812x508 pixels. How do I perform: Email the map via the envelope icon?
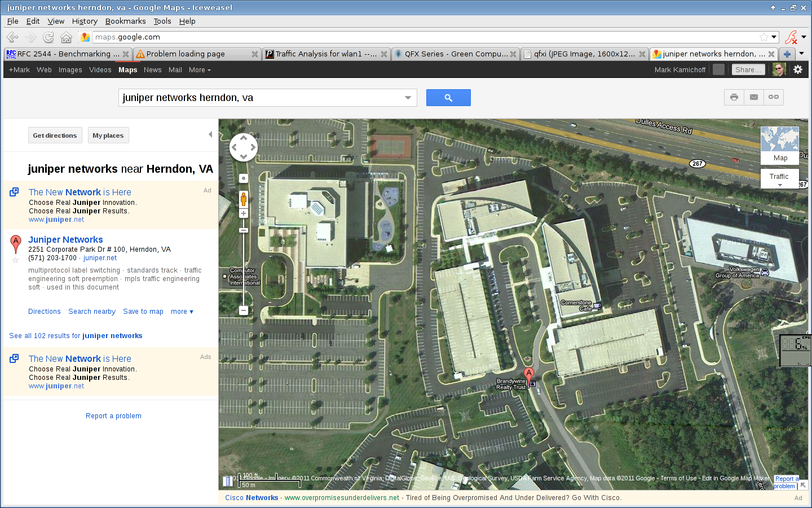tap(754, 97)
